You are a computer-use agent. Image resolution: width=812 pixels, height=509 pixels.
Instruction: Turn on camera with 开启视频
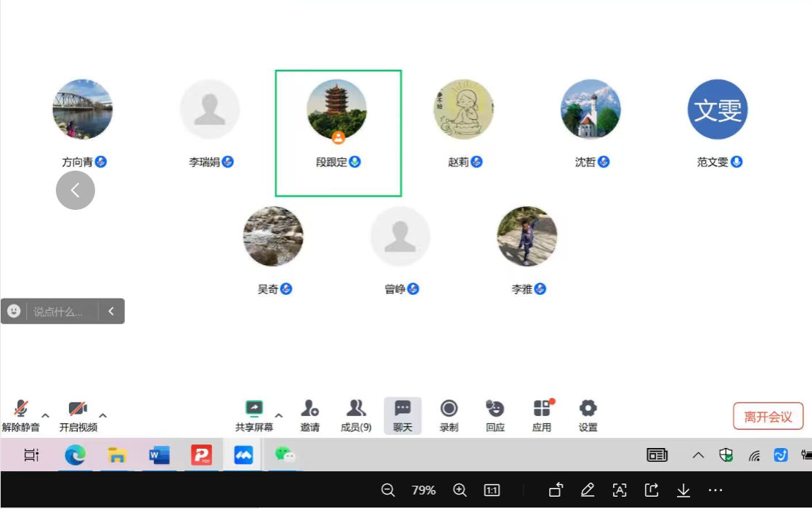tap(78, 415)
